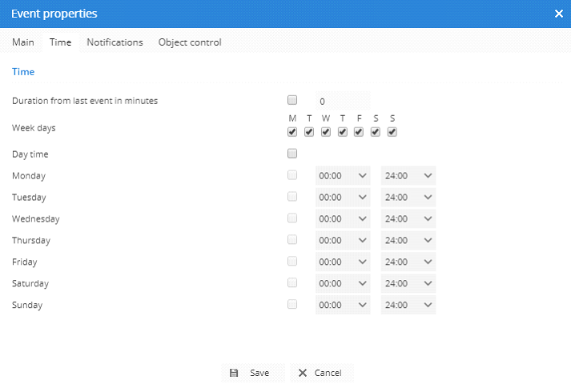The height and width of the screenshot is (392, 571).
Task: Toggle the Thursday day time row checkbox
Action: coord(292,240)
